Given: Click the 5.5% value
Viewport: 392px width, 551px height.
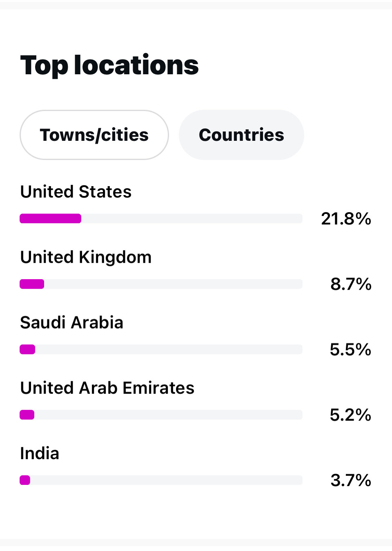Looking at the screenshot, I should (350, 349).
